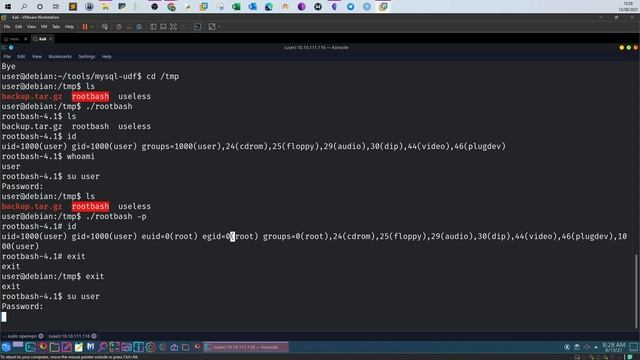Open Windows taskbar search
The width and height of the screenshot is (640, 360).
(x=24, y=7)
